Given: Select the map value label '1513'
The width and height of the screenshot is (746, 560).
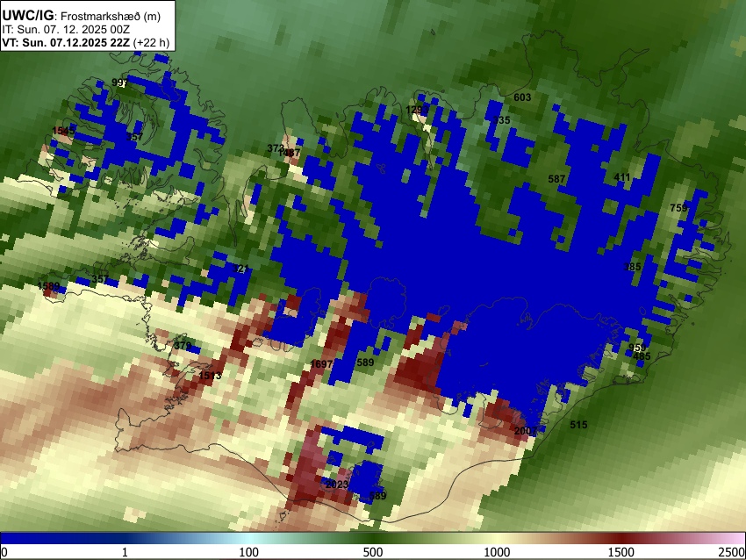Looking at the screenshot, I should [x=210, y=376].
